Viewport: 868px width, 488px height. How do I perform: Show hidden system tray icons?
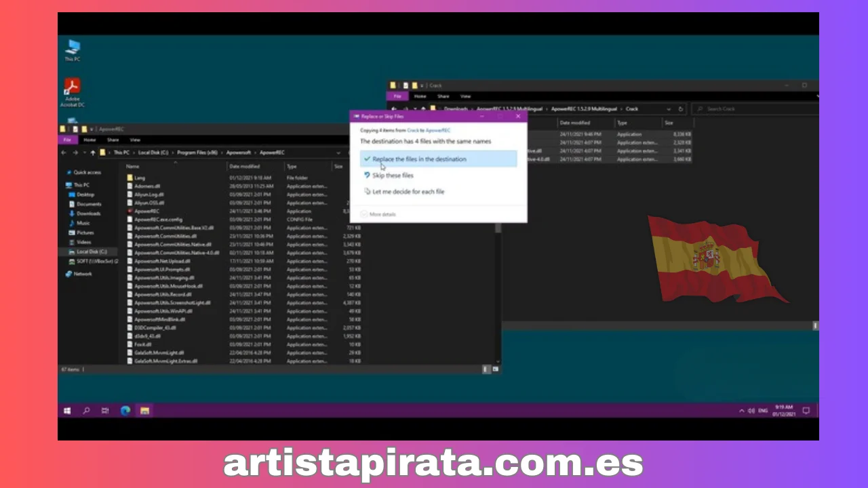(742, 411)
